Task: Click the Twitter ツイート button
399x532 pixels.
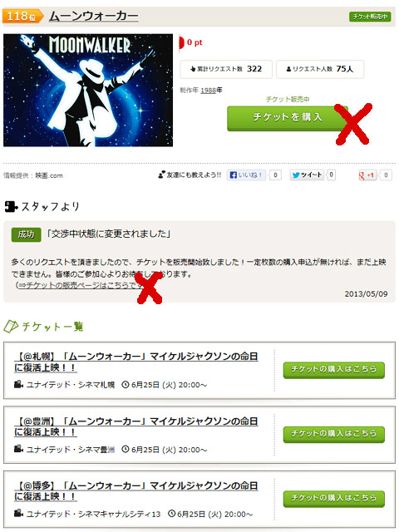Action: (x=307, y=175)
